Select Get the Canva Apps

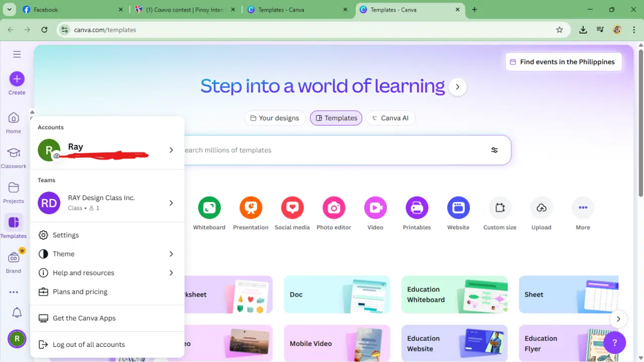click(107, 318)
